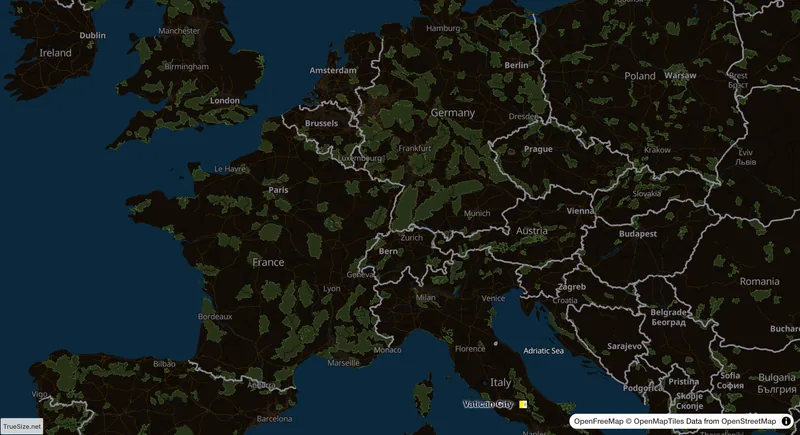Select the Birmingham city label
The image size is (800, 435).
(186, 67)
